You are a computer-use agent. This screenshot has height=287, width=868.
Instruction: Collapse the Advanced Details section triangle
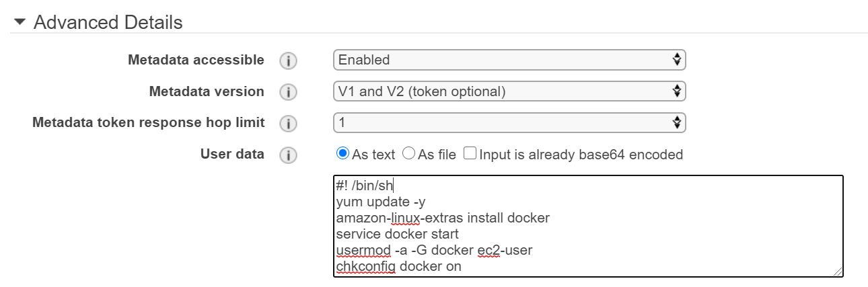21,23
